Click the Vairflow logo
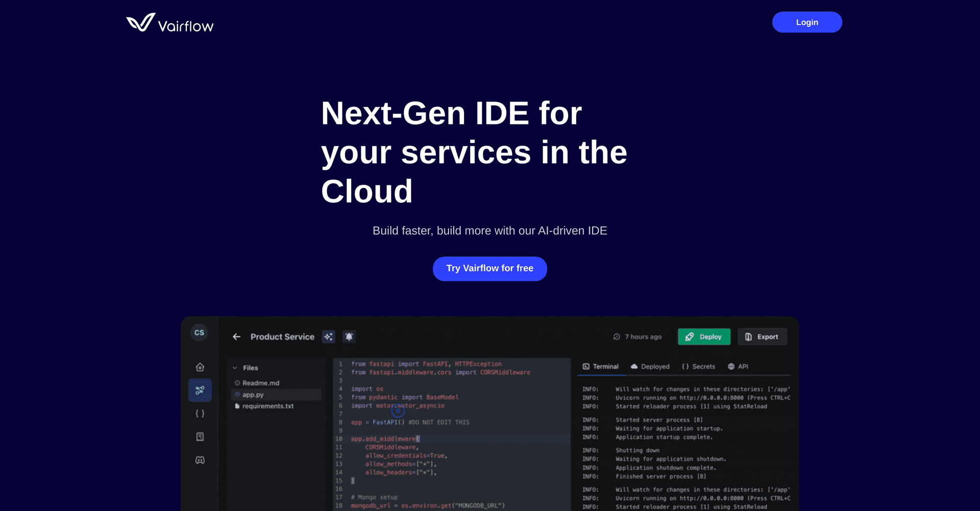This screenshot has width=980, height=511. (169, 23)
